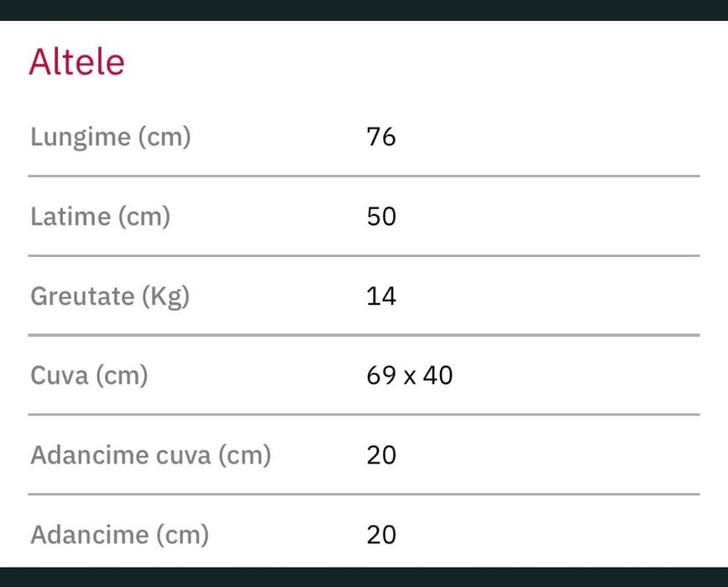The width and height of the screenshot is (728, 587).
Task: Click the 69 x 40 dimension value
Action: coord(410,375)
